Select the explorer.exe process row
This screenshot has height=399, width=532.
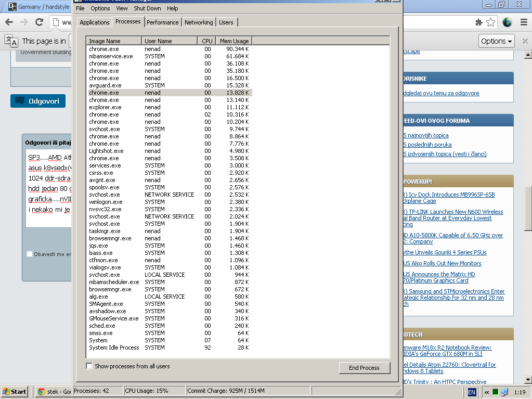[x=105, y=107]
